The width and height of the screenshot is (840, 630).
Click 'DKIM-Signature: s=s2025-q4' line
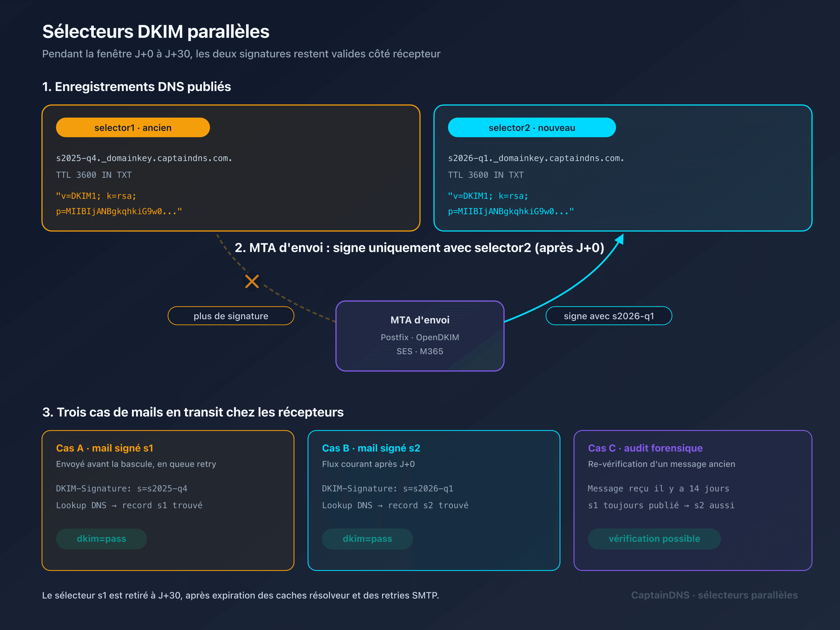pos(122,489)
